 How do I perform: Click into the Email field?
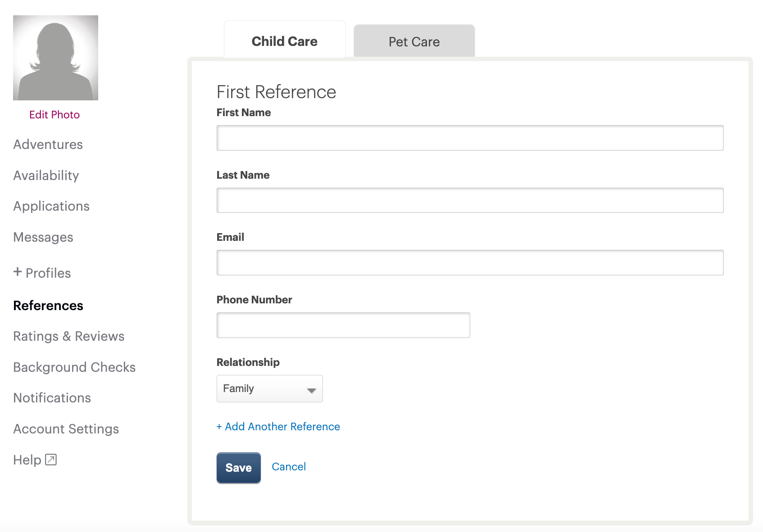coord(470,263)
